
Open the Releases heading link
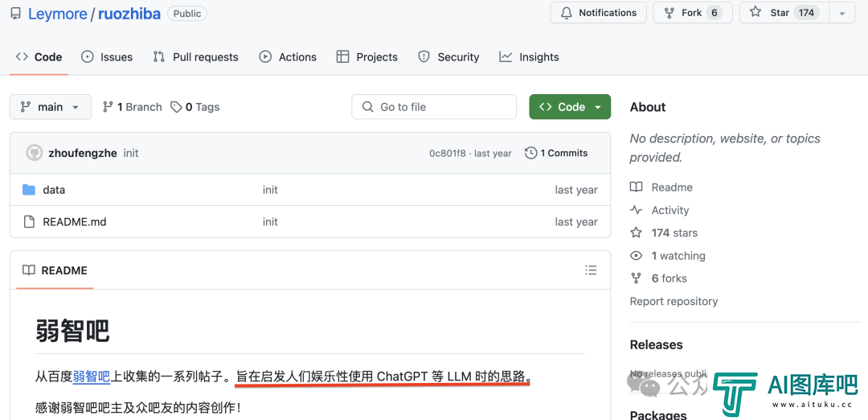(x=657, y=344)
